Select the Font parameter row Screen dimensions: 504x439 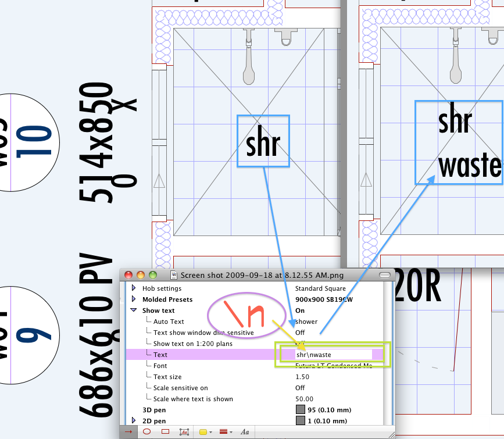[160, 366]
